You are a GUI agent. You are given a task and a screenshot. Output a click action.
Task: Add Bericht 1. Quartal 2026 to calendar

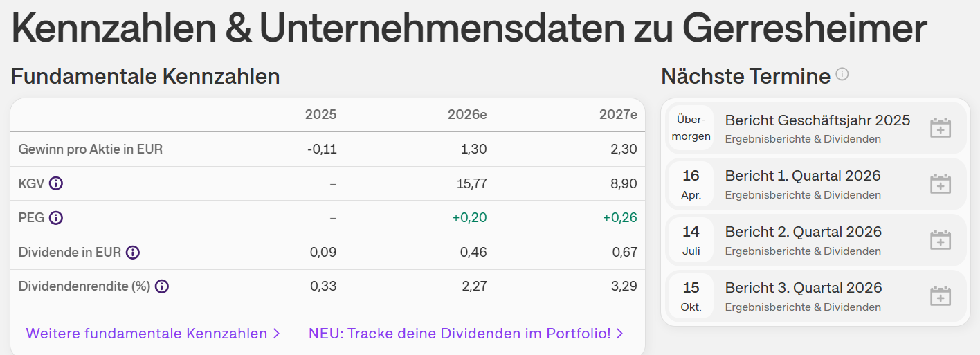(x=940, y=184)
